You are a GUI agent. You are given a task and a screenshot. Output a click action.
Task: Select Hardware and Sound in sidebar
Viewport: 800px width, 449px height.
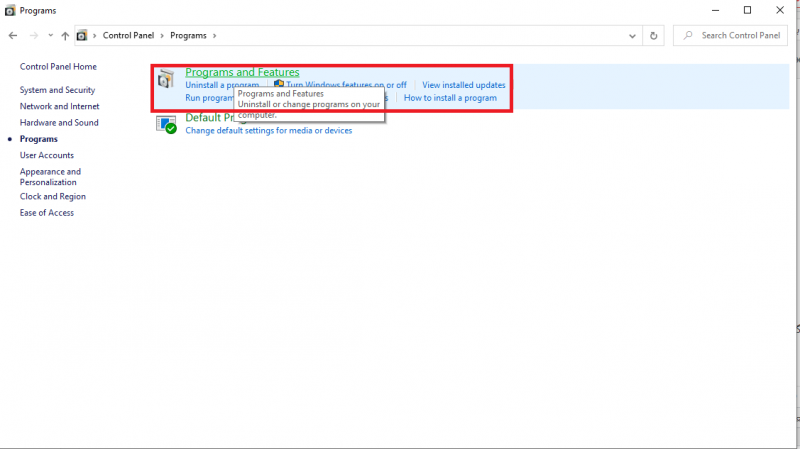(x=59, y=123)
